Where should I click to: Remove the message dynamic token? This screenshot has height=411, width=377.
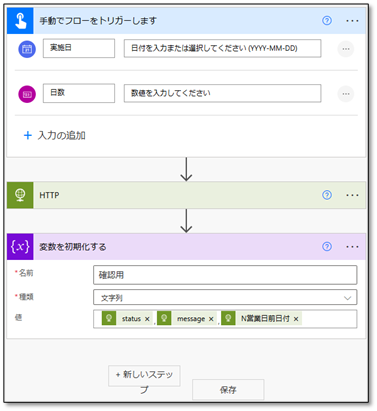click(211, 319)
